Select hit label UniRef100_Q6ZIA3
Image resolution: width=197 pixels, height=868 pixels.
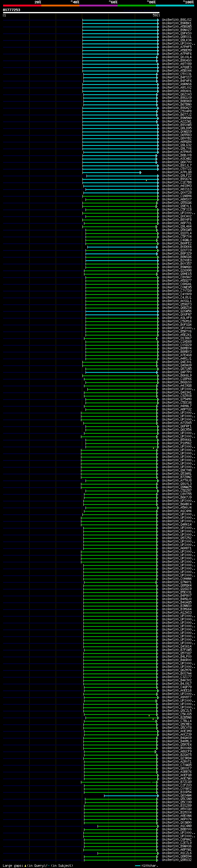point(177,94)
